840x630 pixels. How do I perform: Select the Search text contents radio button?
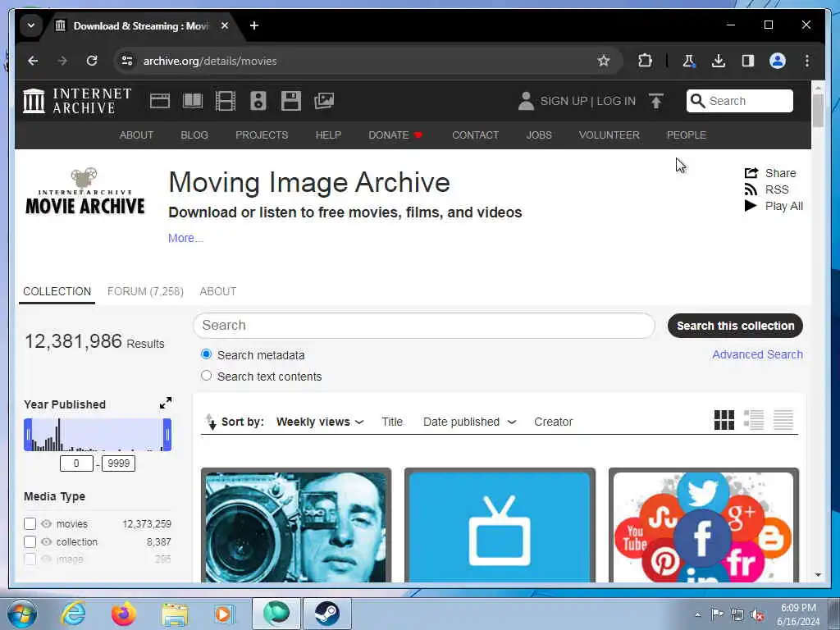click(206, 376)
